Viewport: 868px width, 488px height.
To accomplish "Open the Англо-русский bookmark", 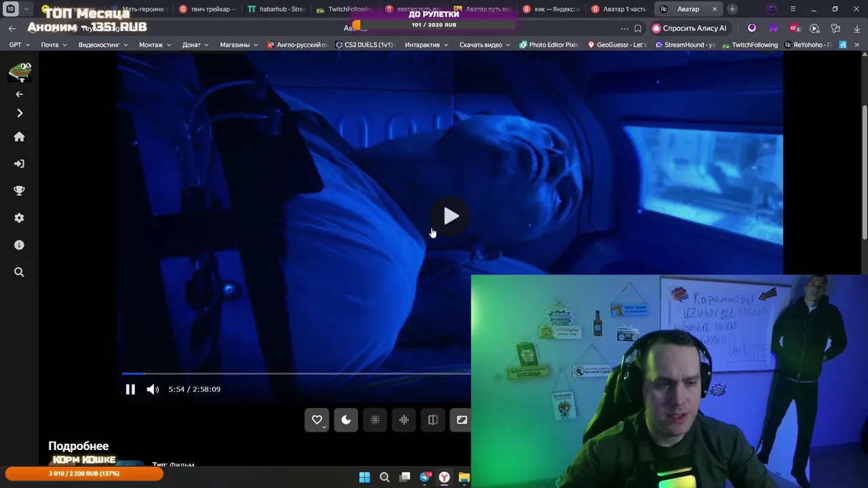I will click(x=297, y=45).
